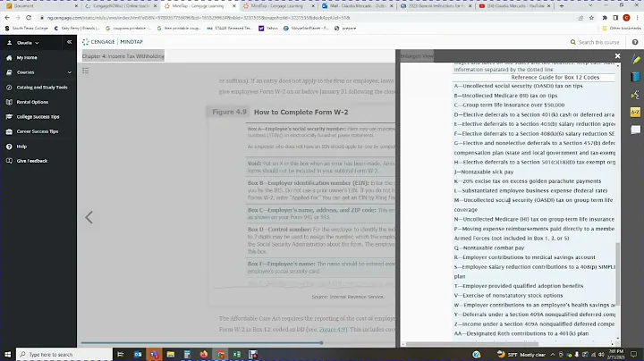Close the Enlarged View panel

pyautogui.click(x=617, y=55)
